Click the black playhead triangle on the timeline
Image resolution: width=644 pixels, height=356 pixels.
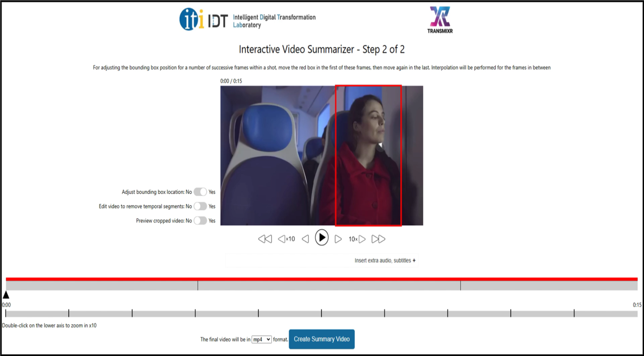point(6,295)
